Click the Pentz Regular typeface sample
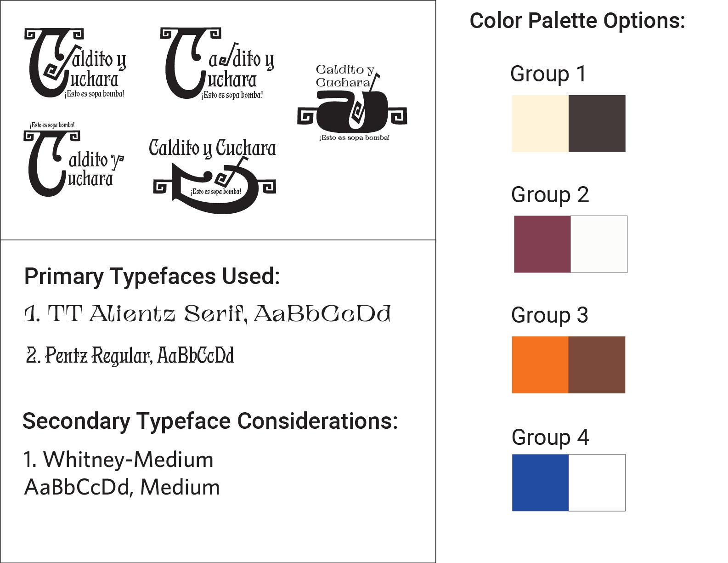Screen dimensions: 728x563 coord(130,356)
